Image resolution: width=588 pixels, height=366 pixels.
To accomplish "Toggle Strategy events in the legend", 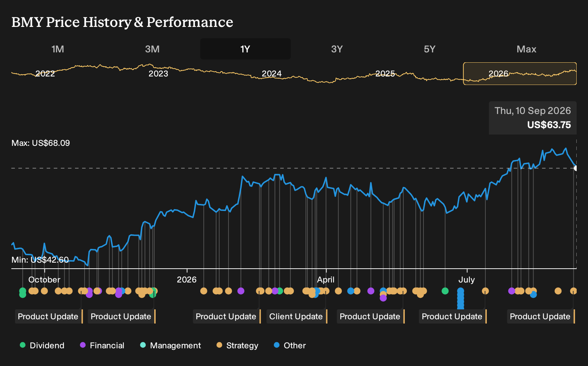I will pos(237,345).
